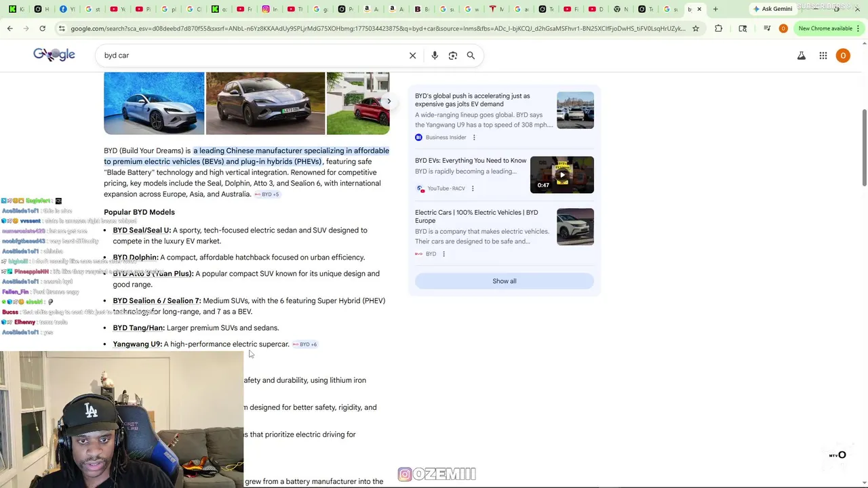The height and width of the screenshot is (488, 868).
Task: Open the BYD +6 sources chip
Action: coord(304,344)
